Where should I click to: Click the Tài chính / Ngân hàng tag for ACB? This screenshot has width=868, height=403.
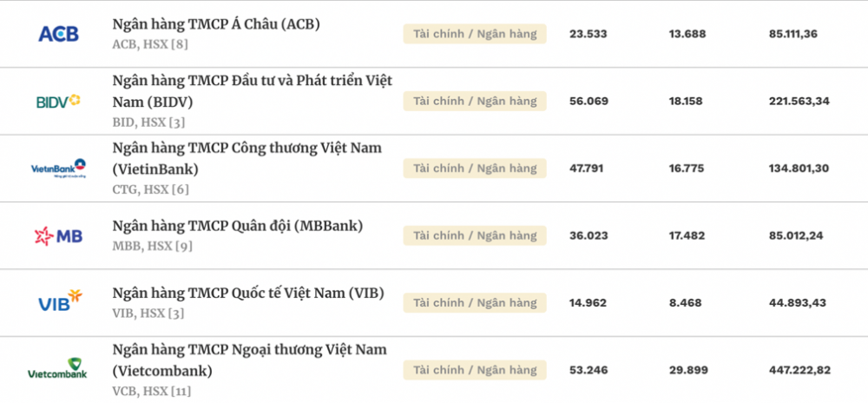click(x=475, y=34)
